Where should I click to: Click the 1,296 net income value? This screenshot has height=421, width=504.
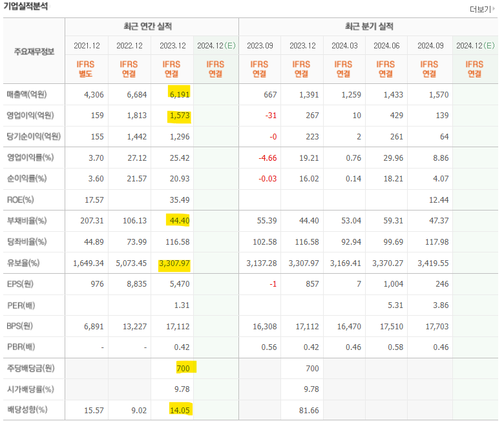click(x=180, y=137)
